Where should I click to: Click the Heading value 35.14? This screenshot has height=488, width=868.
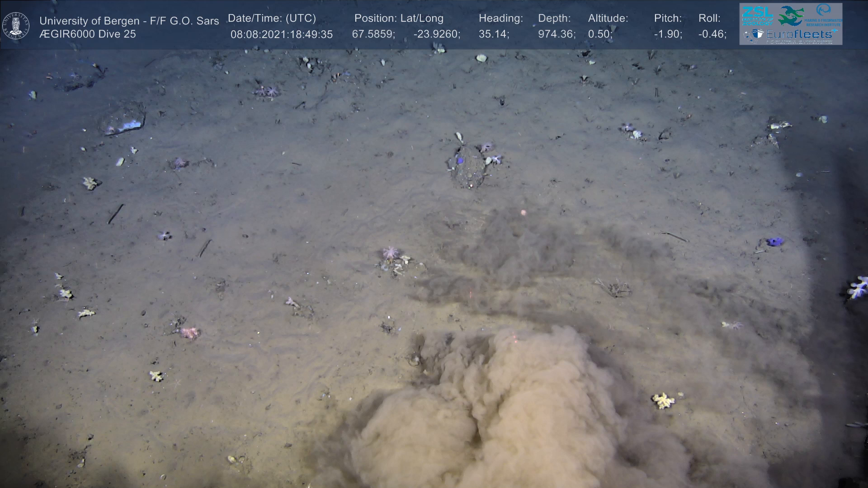(494, 34)
